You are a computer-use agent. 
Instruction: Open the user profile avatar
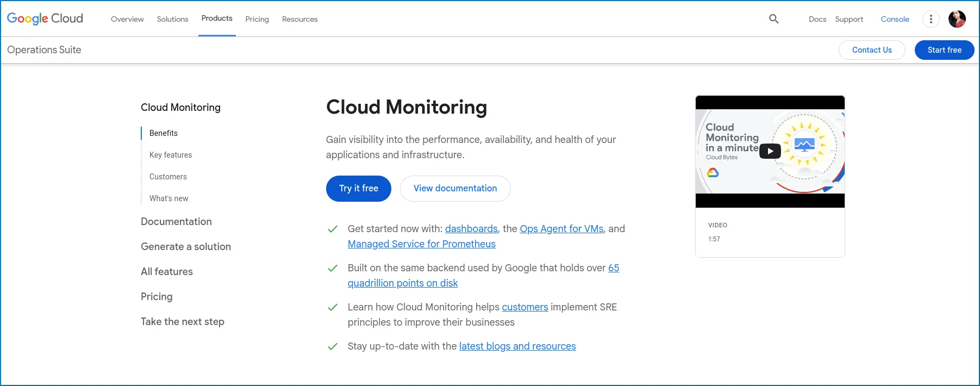[957, 19]
